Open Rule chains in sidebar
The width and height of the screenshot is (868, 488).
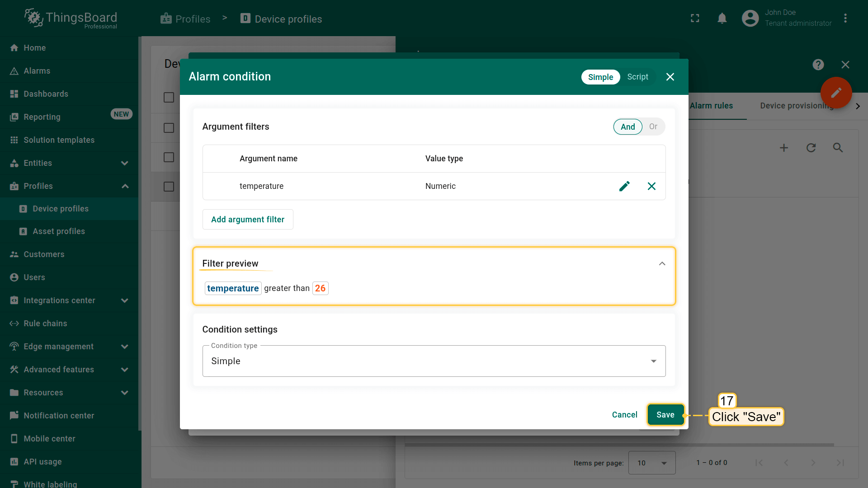click(x=45, y=324)
